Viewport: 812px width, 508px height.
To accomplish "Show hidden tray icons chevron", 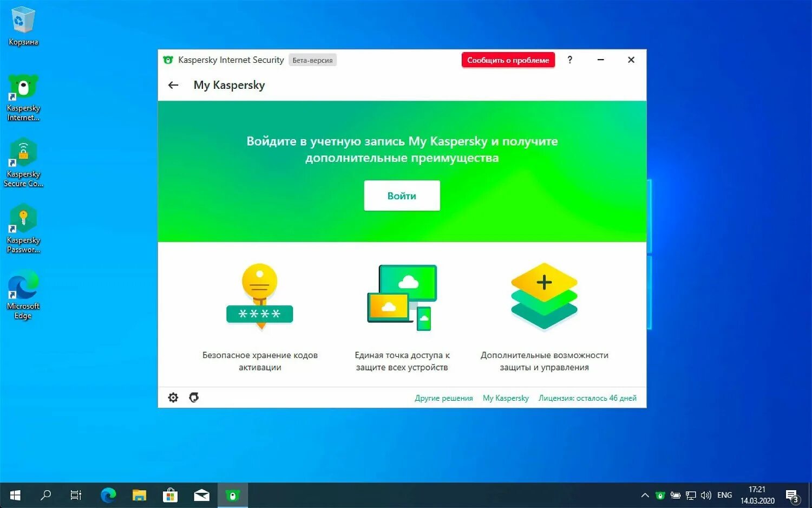I will click(645, 496).
